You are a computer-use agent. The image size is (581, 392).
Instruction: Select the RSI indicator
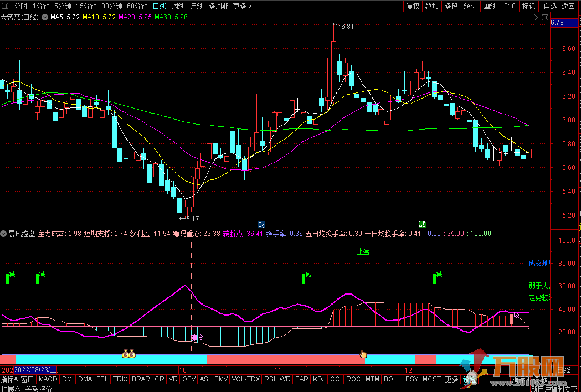pos(270,379)
